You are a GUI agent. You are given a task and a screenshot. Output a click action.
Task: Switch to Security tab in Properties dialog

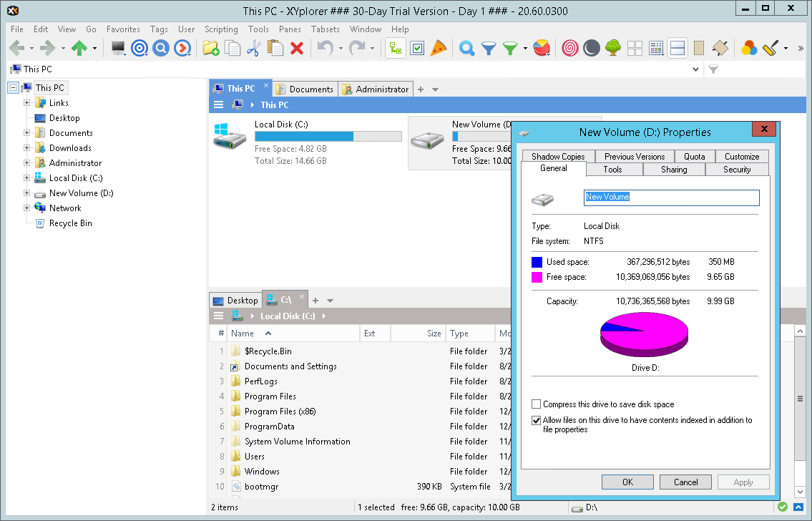(737, 170)
